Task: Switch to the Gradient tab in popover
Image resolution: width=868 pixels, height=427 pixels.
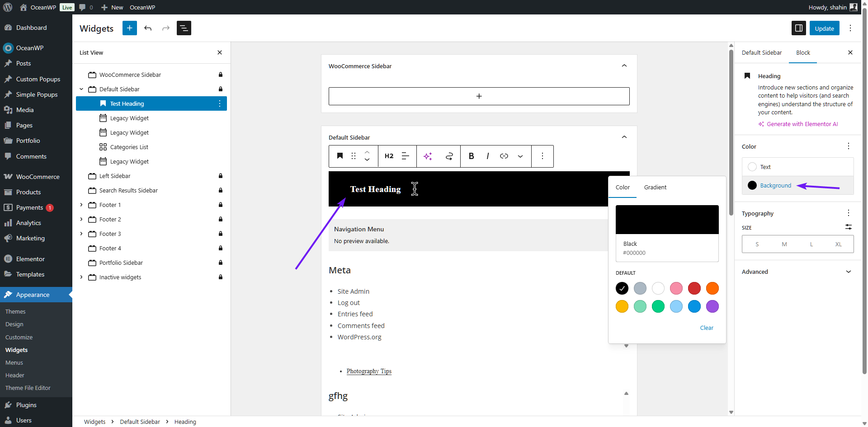Action: click(x=655, y=187)
